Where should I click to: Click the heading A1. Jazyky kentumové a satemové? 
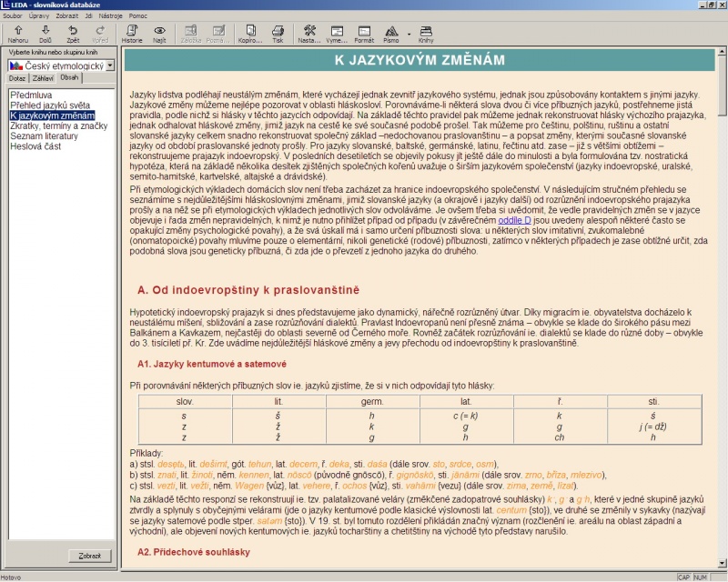click(212, 365)
